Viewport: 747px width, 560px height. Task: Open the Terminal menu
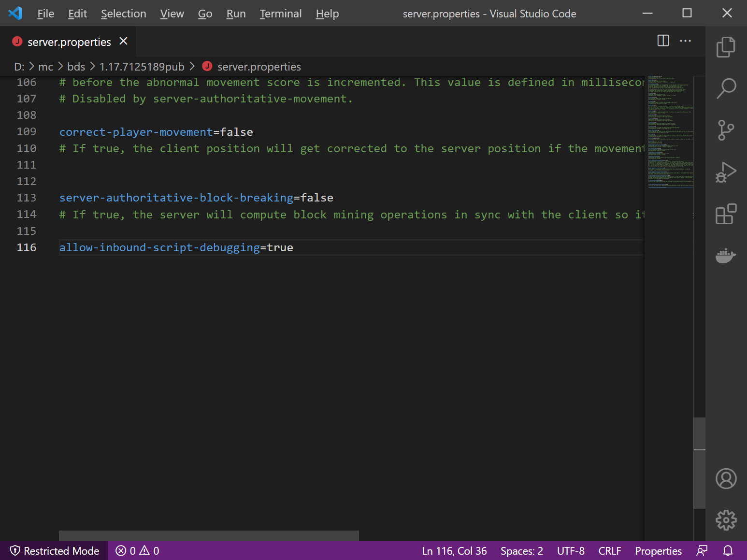[x=280, y=14]
